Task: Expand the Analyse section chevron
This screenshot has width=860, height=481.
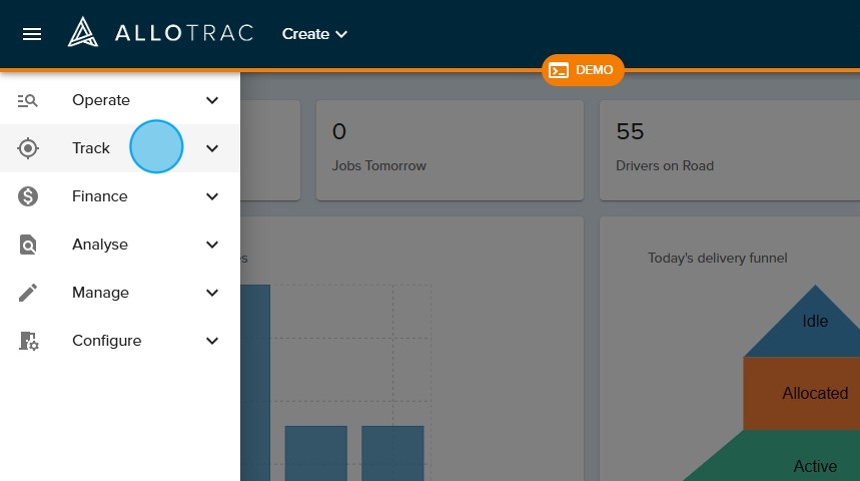Action: 212,244
